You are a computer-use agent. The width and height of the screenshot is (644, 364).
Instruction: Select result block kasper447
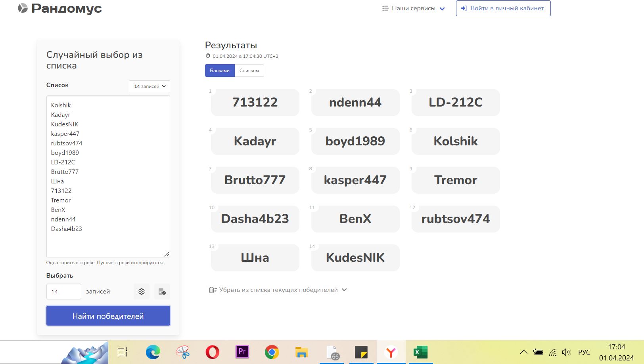point(355,180)
